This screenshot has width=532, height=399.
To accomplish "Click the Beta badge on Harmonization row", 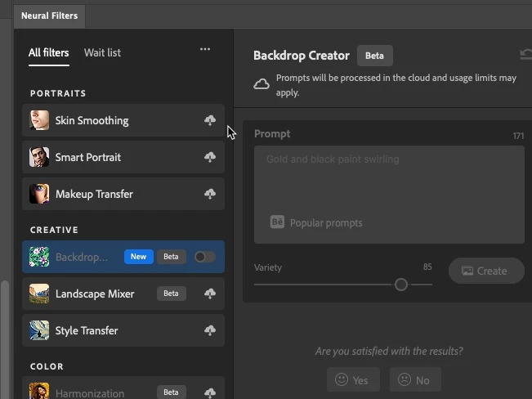I will point(171,392).
